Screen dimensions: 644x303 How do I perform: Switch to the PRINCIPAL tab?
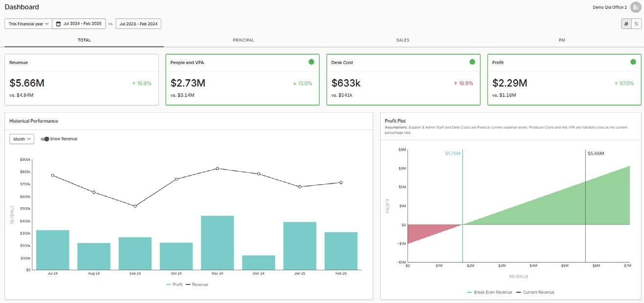pos(244,40)
